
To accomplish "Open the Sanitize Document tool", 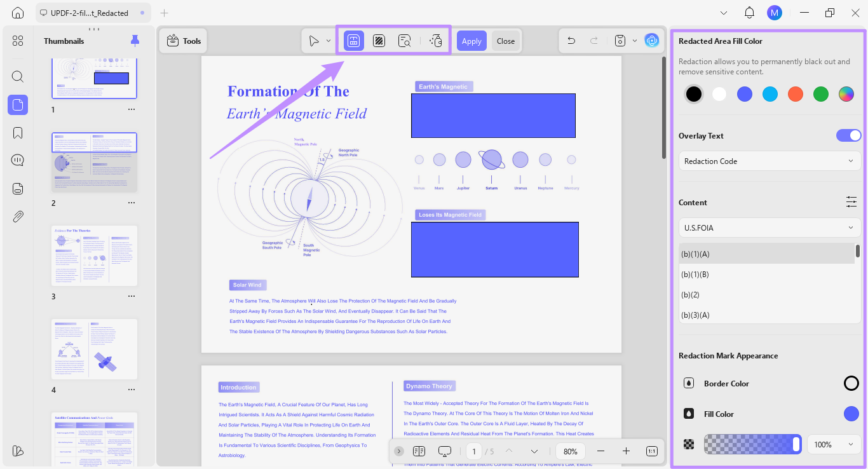I will click(x=436, y=41).
